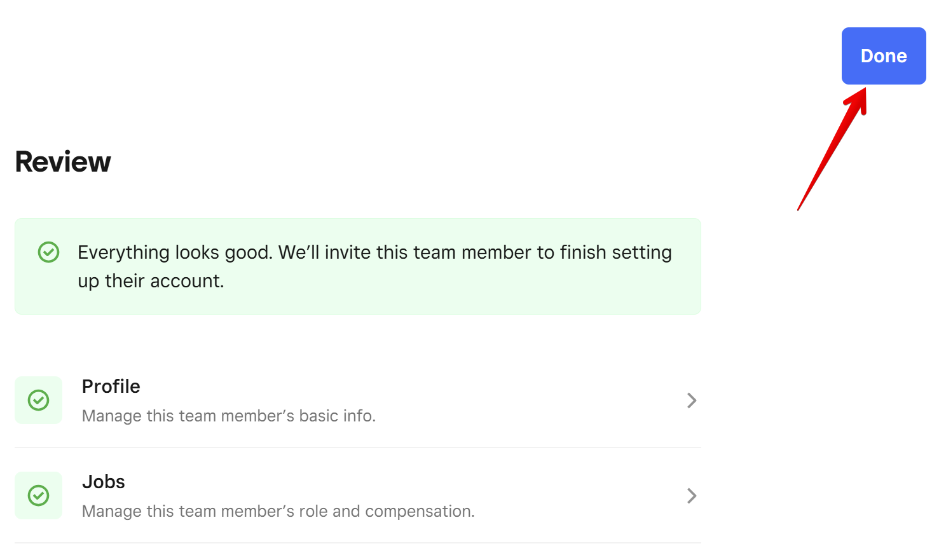Click the 'up their account.' line in banner
The image size is (939, 560).
coord(151,281)
